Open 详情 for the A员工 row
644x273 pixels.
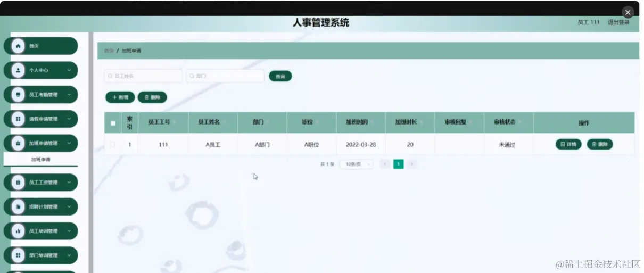pos(568,144)
